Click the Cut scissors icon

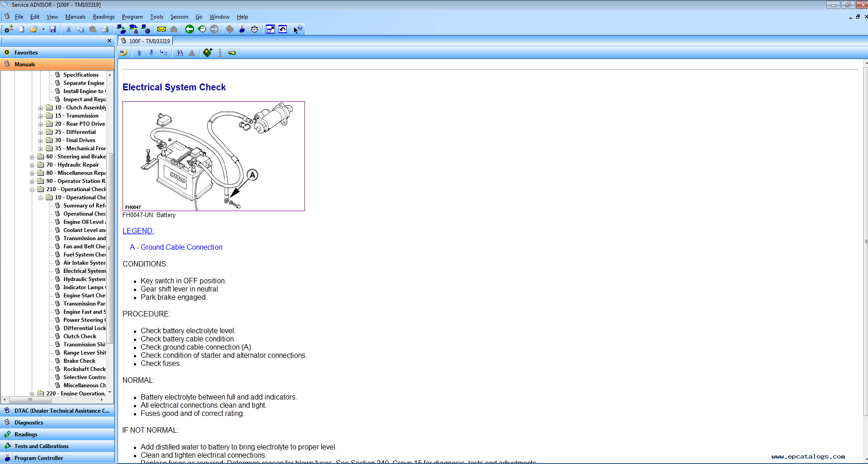(x=69, y=29)
